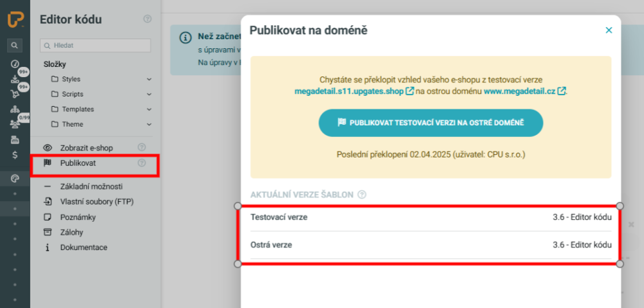Click the Složky heading
Viewport: 644px width, 308px height.
point(55,64)
